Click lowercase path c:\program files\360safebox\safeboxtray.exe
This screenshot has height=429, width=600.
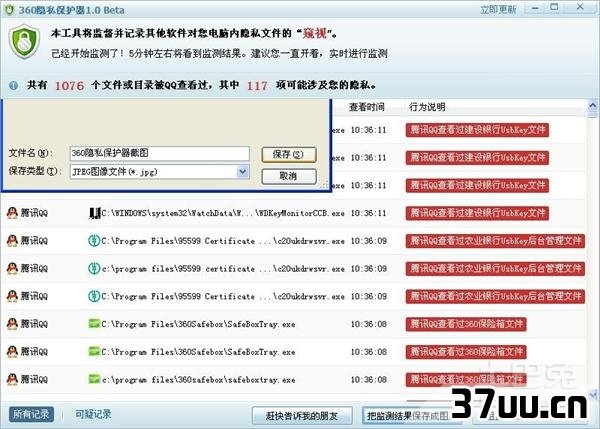pos(199,380)
